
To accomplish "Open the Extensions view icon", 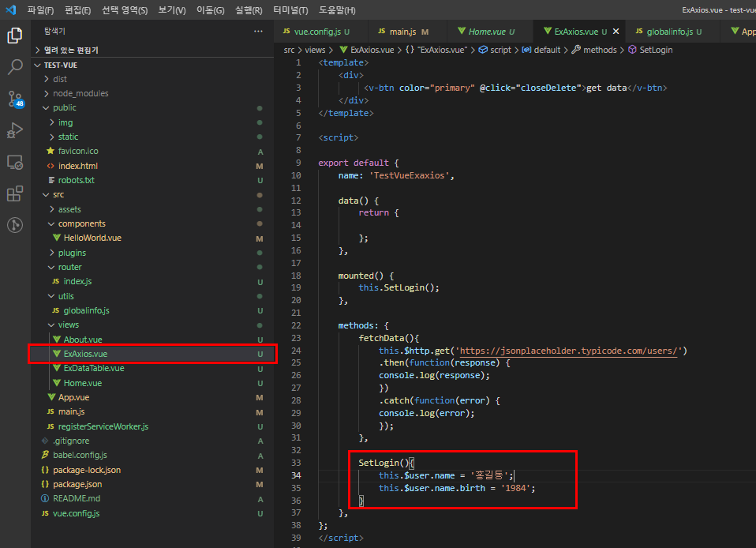I will [x=15, y=193].
